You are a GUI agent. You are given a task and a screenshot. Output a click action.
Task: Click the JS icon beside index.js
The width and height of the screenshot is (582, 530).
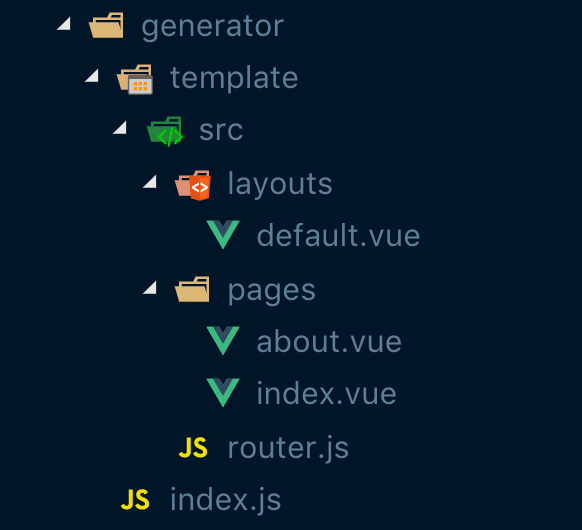point(135,499)
